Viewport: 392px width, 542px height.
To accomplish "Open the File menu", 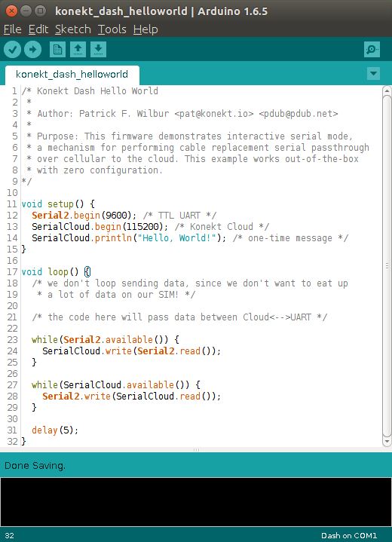I will (x=13, y=29).
